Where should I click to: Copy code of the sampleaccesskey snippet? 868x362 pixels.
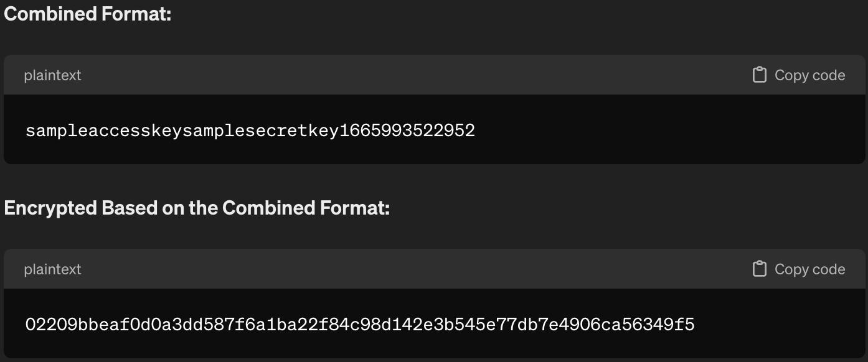tap(799, 75)
